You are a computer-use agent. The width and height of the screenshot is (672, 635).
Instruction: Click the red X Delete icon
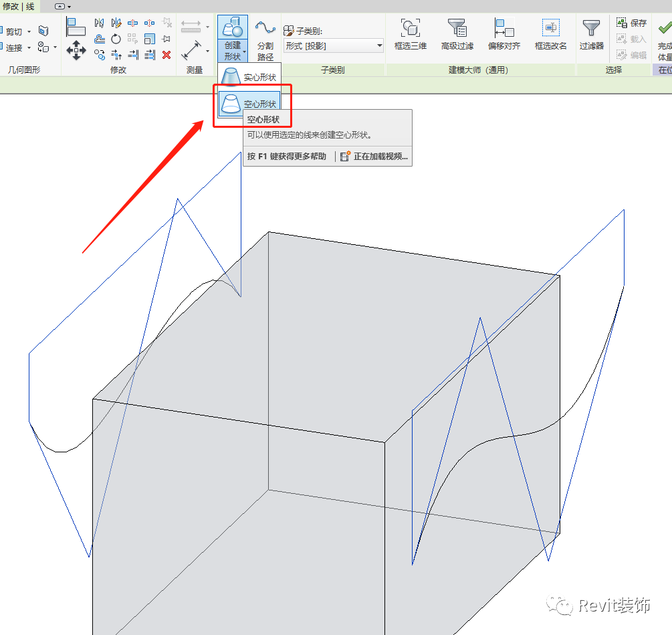click(x=166, y=55)
